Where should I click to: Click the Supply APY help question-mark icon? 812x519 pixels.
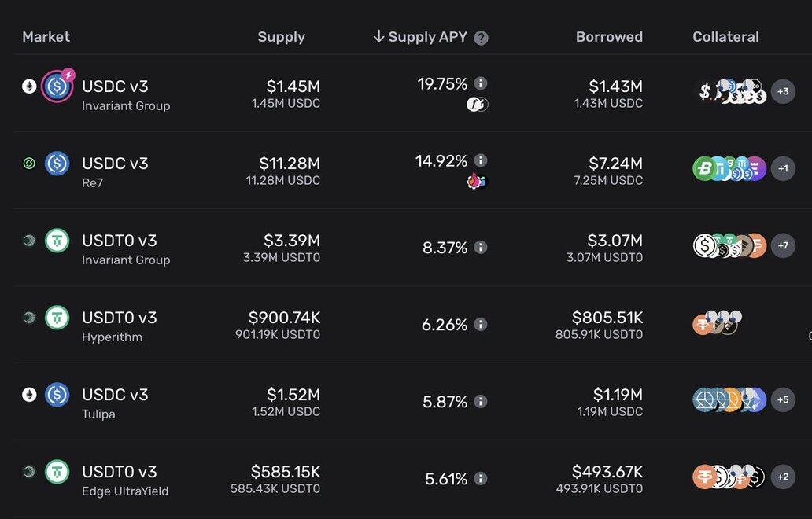(x=482, y=38)
